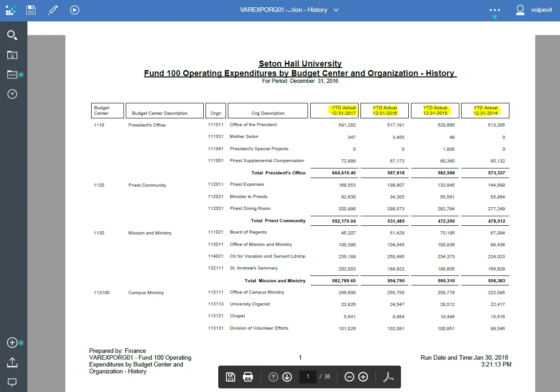
Task: Open the search magnifier in sidebar
Action: click(12, 35)
